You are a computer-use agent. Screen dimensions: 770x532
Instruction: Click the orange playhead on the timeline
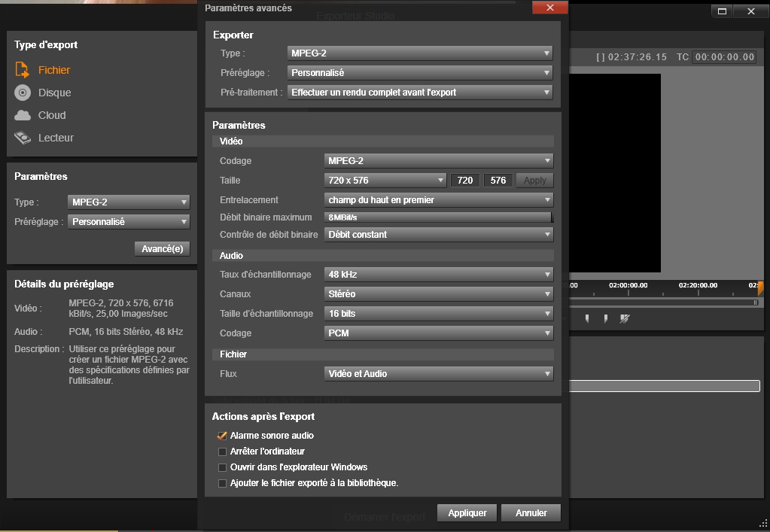point(760,287)
